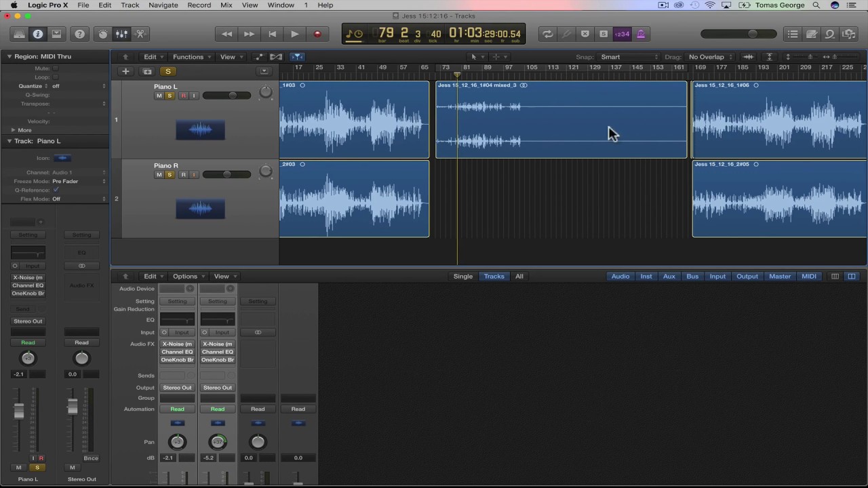This screenshot has height=488, width=868.
Task: Toggle vertical auto zoom button
Action: coord(769,57)
